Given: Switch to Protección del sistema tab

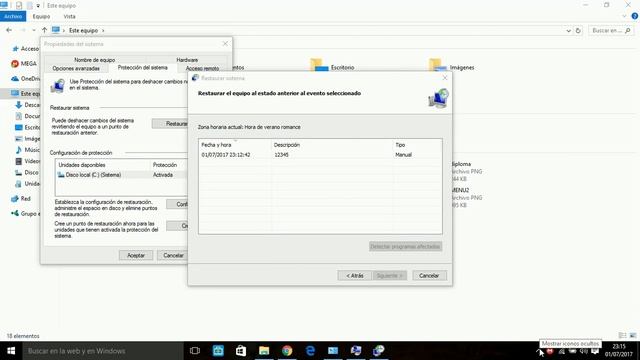Looking at the screenshot, I should pyautogui.click(x=142, y=68).
